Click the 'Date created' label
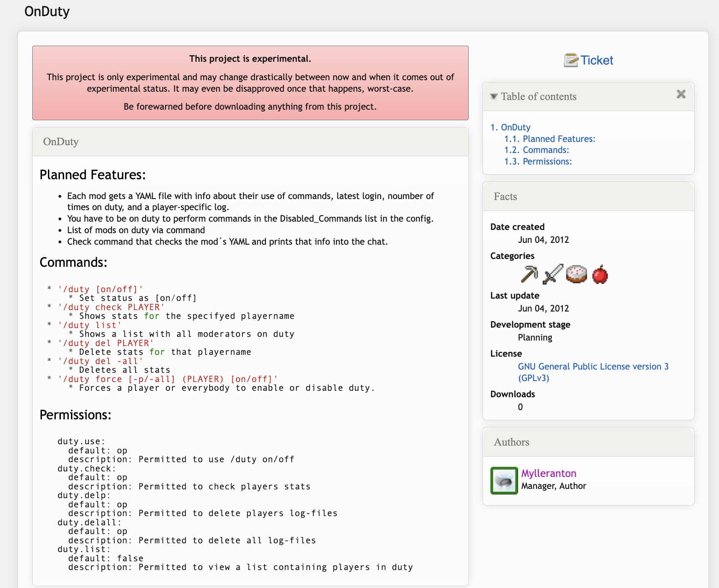The width and height of the screenshot is (719, 588). point(518,227)
